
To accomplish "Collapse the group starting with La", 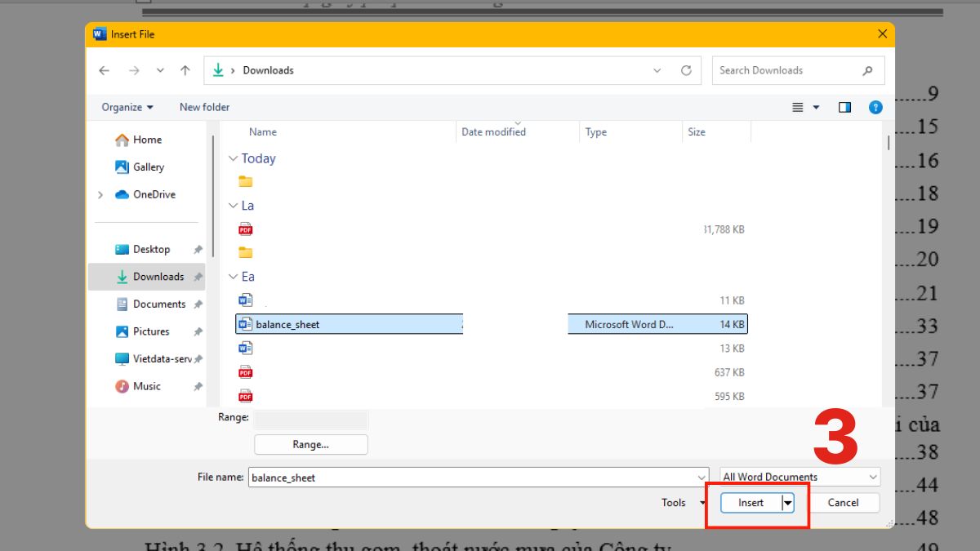I will coord(233,206).
